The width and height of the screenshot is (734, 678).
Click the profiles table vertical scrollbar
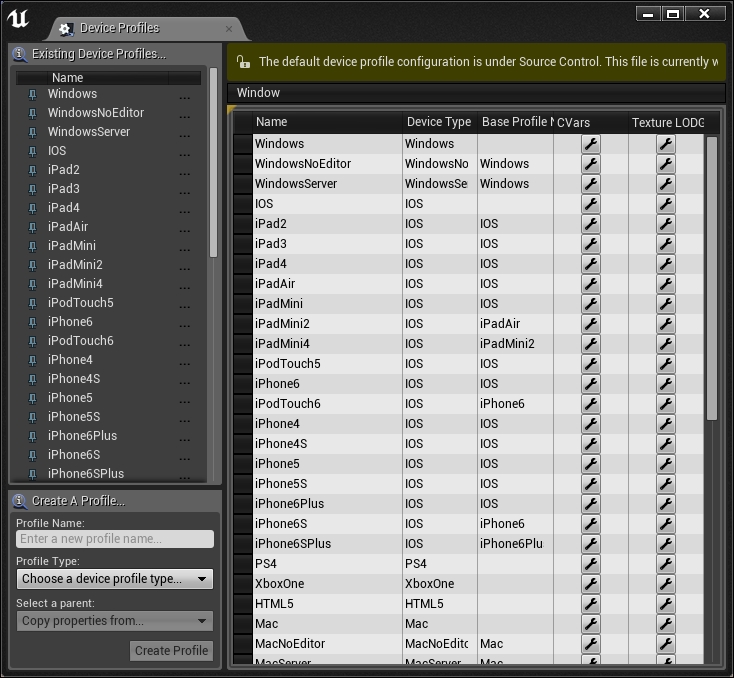point(712,279)
